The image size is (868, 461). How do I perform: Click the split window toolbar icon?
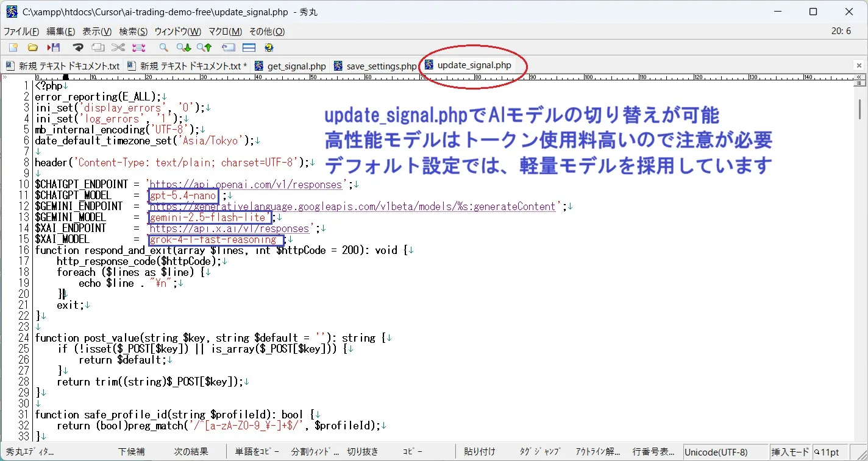coord(249,48)
